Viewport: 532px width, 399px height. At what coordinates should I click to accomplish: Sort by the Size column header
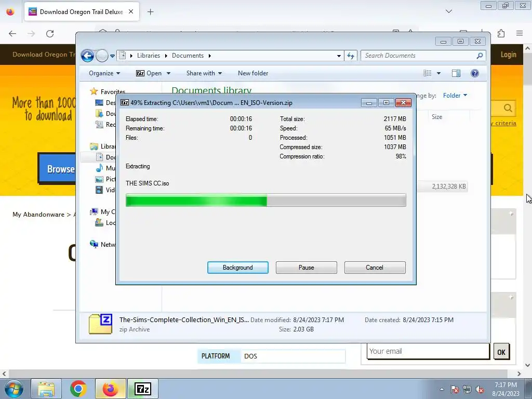[437, 117]
